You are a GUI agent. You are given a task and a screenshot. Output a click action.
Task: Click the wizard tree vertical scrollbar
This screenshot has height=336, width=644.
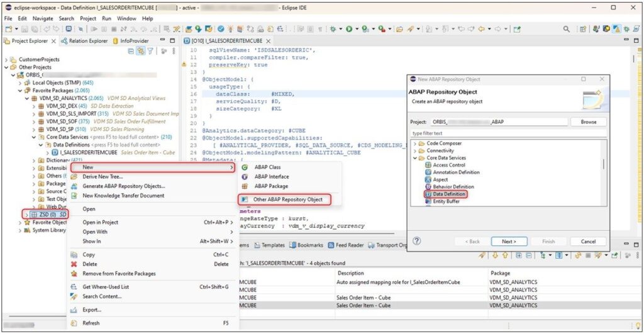pos(603,164)
